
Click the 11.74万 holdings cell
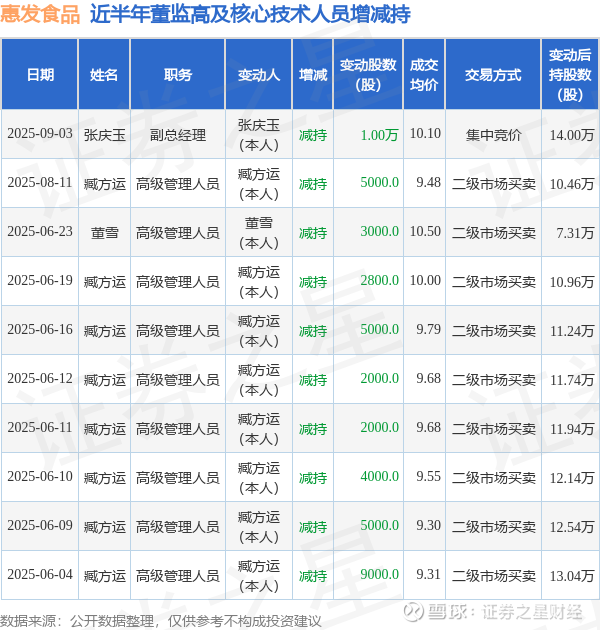point(572,380)
